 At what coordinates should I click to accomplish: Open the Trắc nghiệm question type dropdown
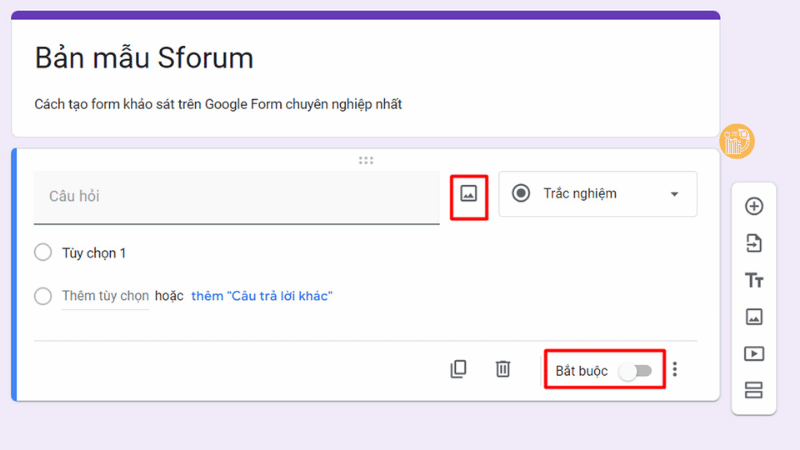[x=597, y=194]
